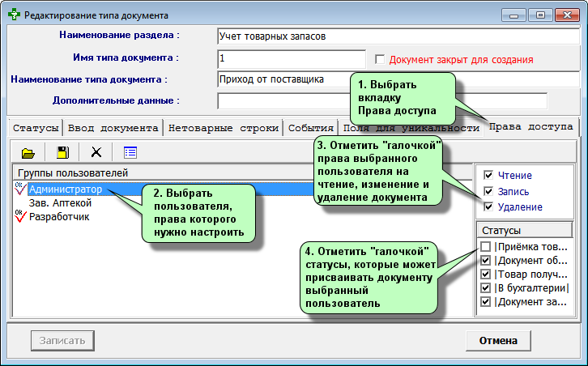Screen dimensions: 588x366
Task: Click the blue list view icon
Action: click(130, 152)
